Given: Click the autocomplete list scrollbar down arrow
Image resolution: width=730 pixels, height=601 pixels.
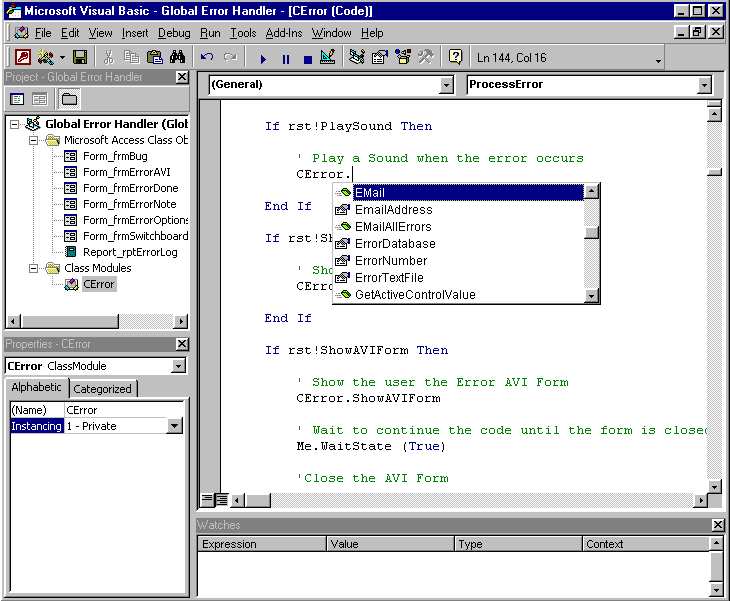Looking at the screenshot, I should [x=591, y=296].
